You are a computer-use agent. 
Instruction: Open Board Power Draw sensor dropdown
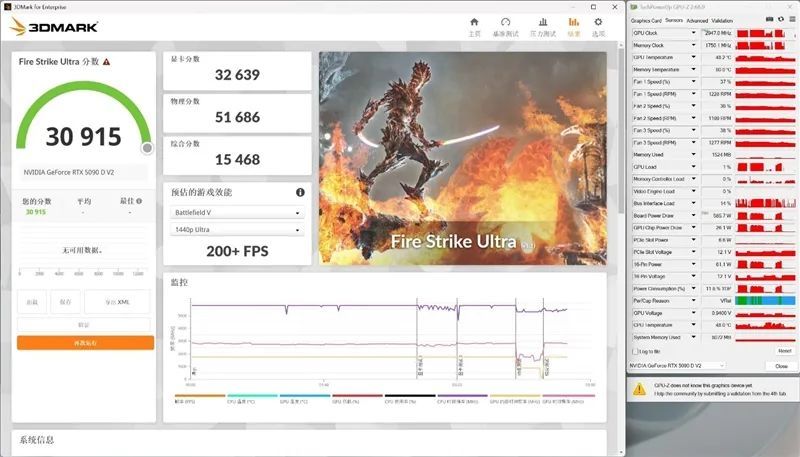693,215
